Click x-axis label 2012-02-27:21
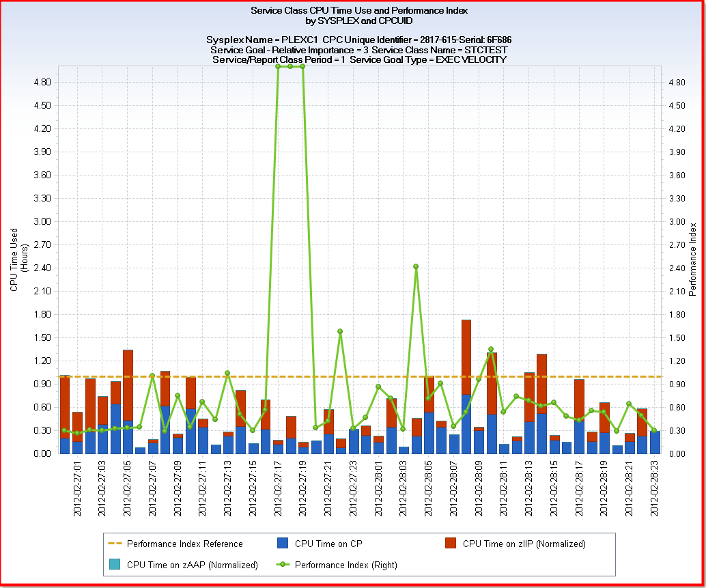Image resolution: width=706 pixels, height=588 pixels. coord(328,488)
